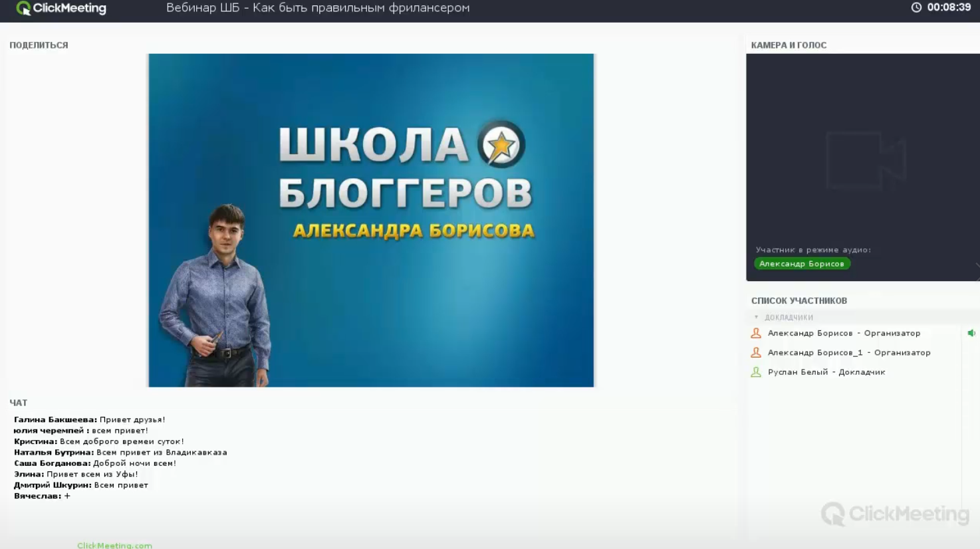This screenshot has height=549, width=980.
Task: Select Александр Борисов - Организатор in the participants list
Action: (844, 333)
